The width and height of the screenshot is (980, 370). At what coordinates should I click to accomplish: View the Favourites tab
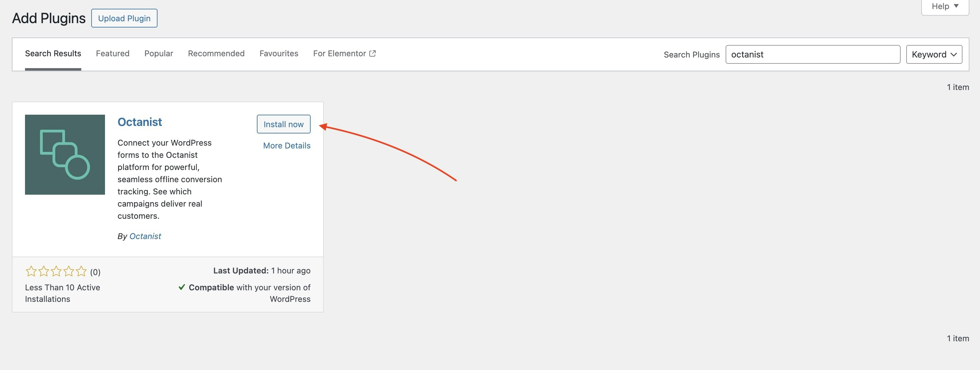[279, 53]
